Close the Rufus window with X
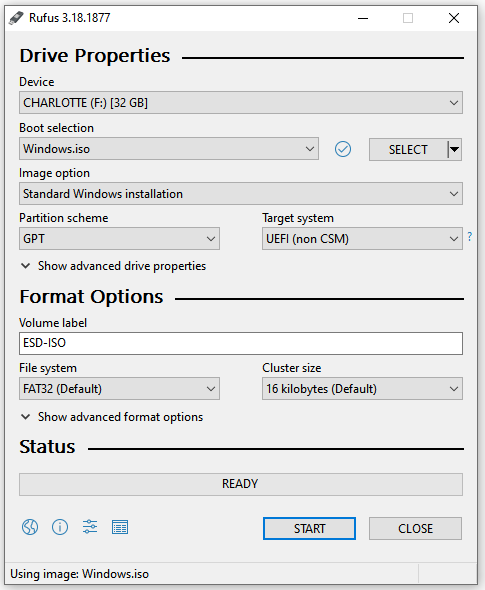This screenshot has height=590, width=485. point(454,18)
